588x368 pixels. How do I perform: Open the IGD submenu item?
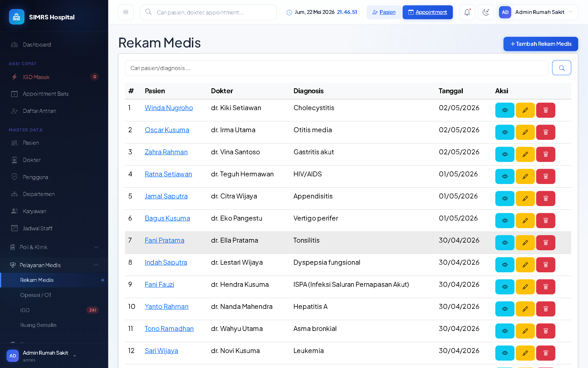coord(54,310)
